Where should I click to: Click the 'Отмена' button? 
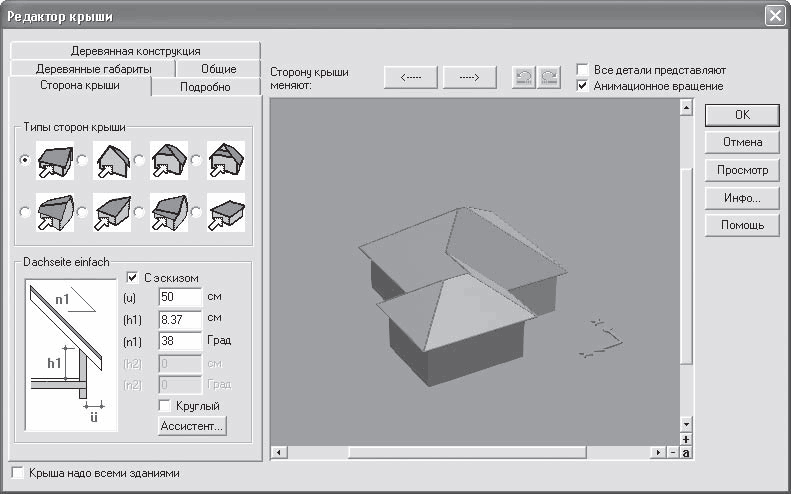coord(742,142)
